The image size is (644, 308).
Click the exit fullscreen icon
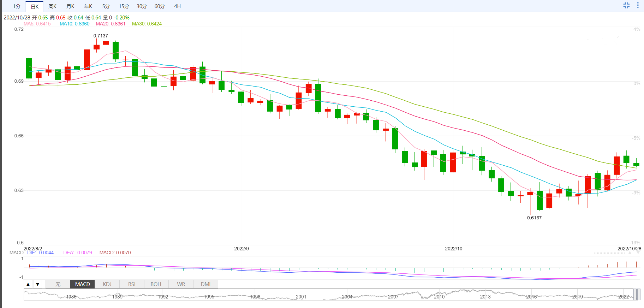(x=626, y=5)
